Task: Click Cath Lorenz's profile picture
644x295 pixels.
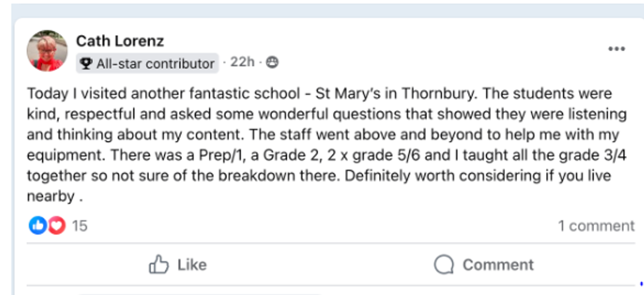Action: [47, 51]
